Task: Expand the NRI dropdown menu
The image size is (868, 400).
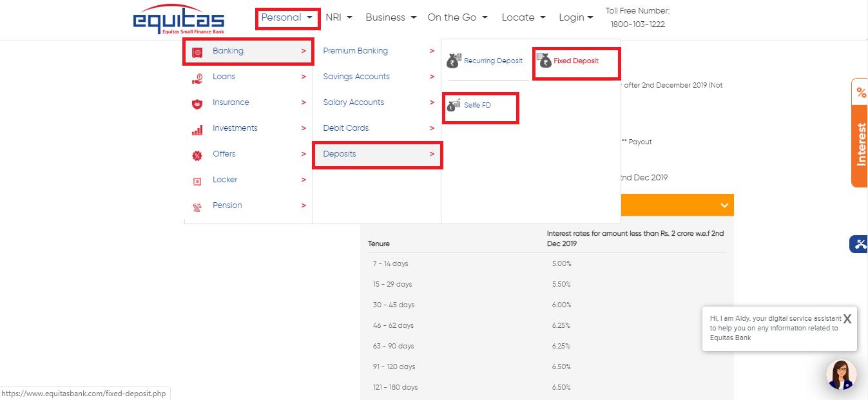Action: click(x=339, y=18)
